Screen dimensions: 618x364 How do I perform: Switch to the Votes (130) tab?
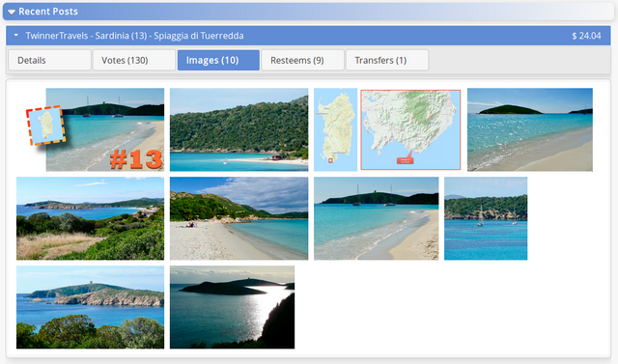[x=134, y=60]
